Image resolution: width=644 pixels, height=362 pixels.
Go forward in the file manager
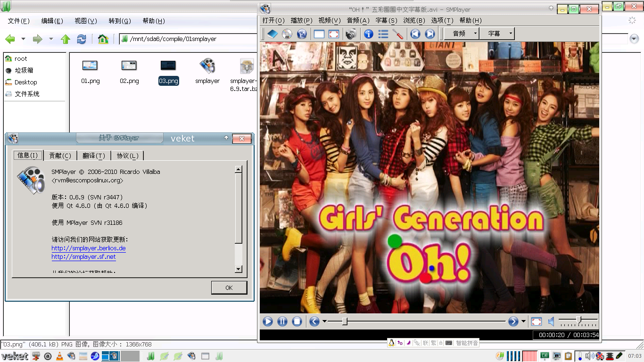[x=38, y=39]
